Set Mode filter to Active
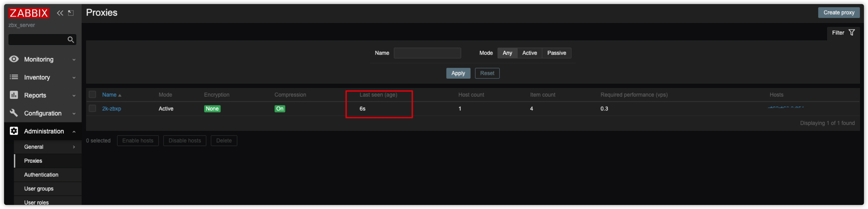The width and height of the screenshot is (868, 209). pyautogui.click(x=529, y=53)
